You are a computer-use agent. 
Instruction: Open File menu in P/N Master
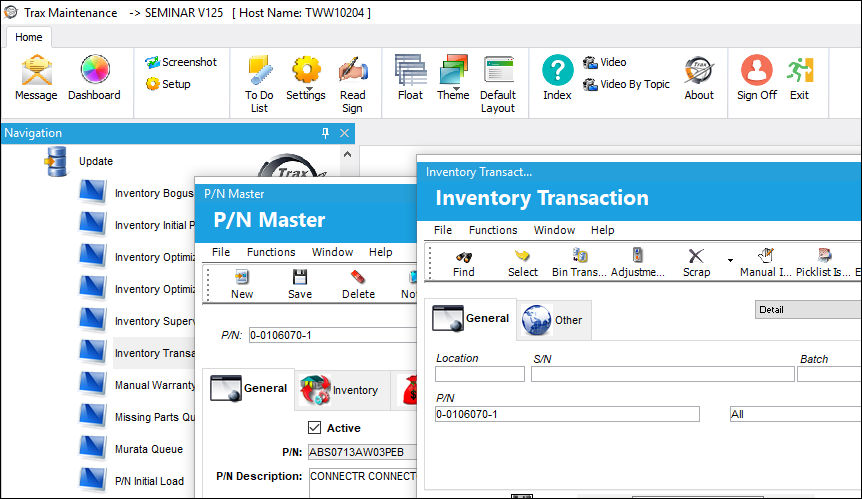(221, 252)
